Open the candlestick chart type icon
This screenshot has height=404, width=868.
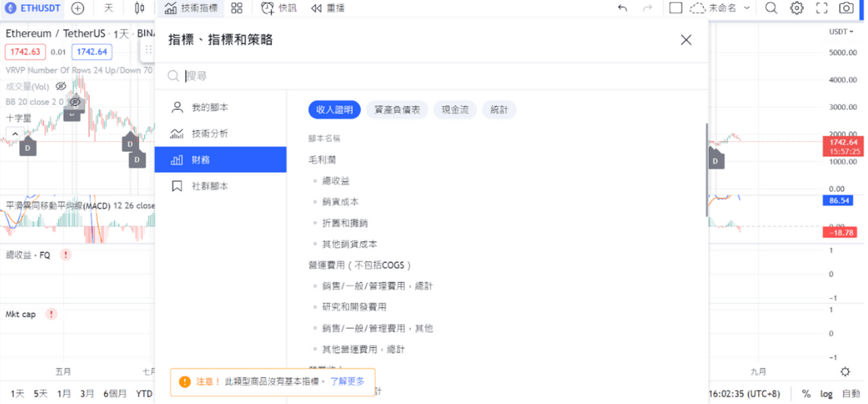tap(139, 8)
